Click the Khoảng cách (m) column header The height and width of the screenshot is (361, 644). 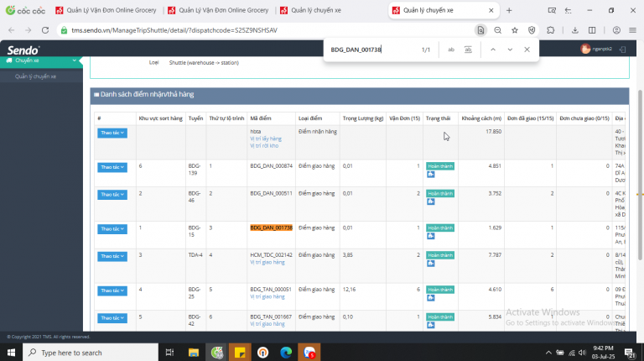[481, 118]
